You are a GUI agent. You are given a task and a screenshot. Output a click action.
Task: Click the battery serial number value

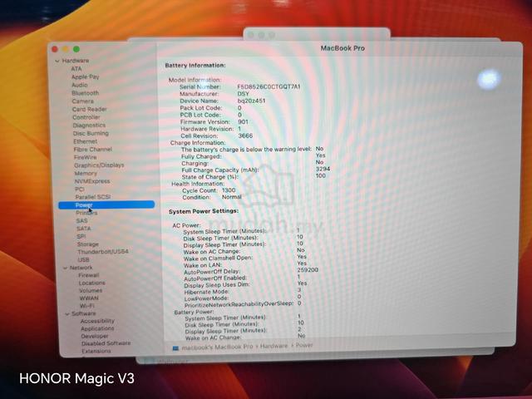(x=268, y=86)
